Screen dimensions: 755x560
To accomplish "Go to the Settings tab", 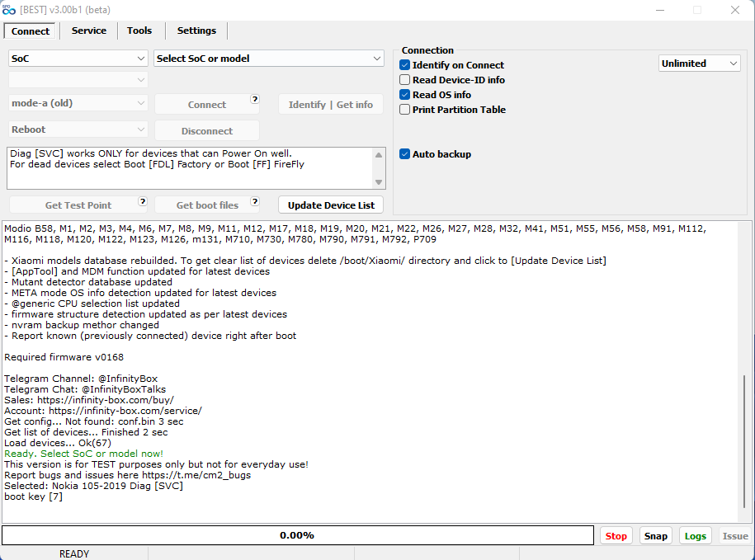I will coord(196,31).
